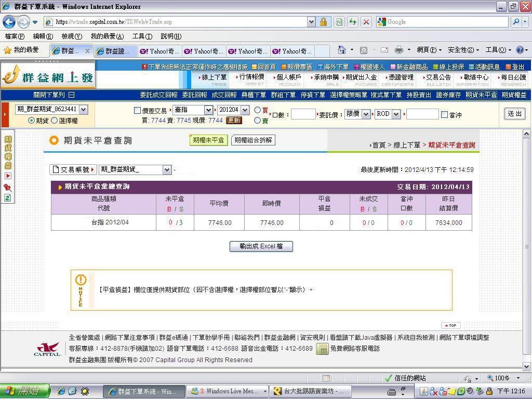The image size is (532, 399).
Task: Open the Favorites star icon
Action: 7,50
